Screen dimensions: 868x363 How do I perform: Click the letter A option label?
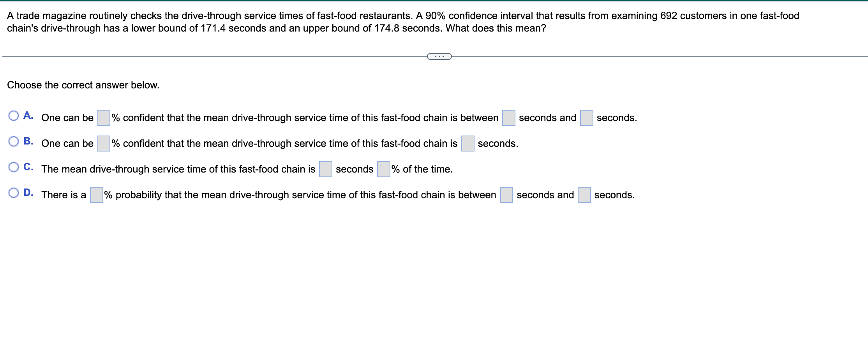28,115
